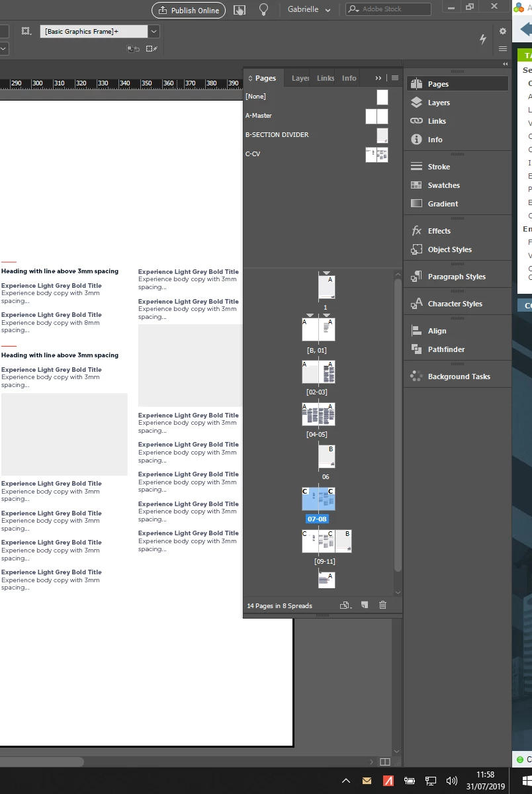
Task: Click the C-CV master thumbnail
Action: [x=377, y=155]
